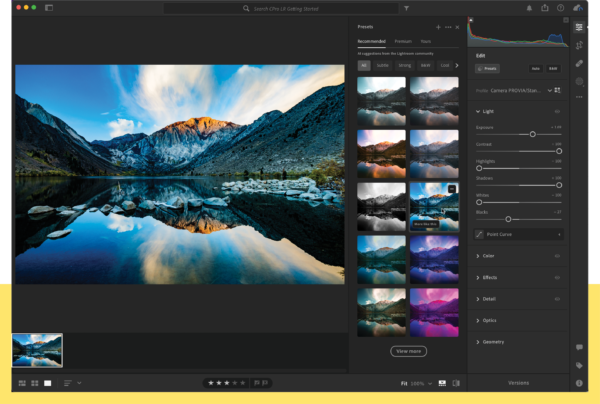
Task: Select the Healing Brush tool
Action: tap(579, 63)
